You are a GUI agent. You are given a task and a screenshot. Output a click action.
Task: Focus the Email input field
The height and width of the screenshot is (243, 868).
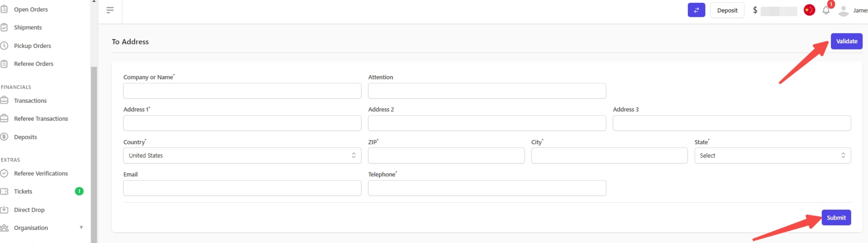(x=242, y=188)
